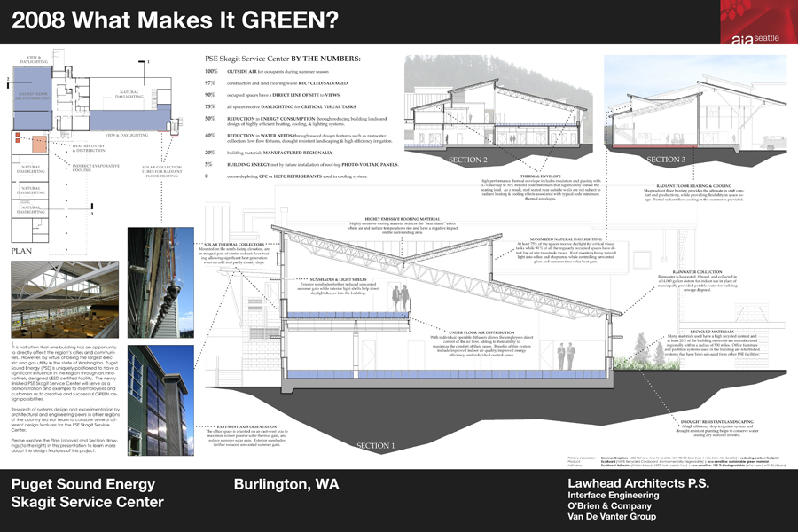Click the MAXIMIZED NATURAL DAYLIGHTING annotation
The height and width of the screenshot is (532, 798).
pyautogui.click(x=566, y=250)
